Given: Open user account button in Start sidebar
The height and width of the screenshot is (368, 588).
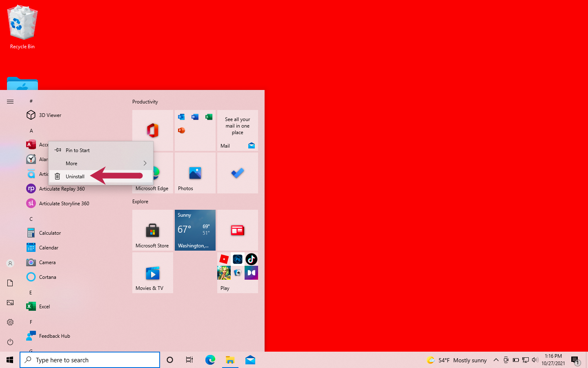Looking at the screenshot, I should click(x=10, y=263).
